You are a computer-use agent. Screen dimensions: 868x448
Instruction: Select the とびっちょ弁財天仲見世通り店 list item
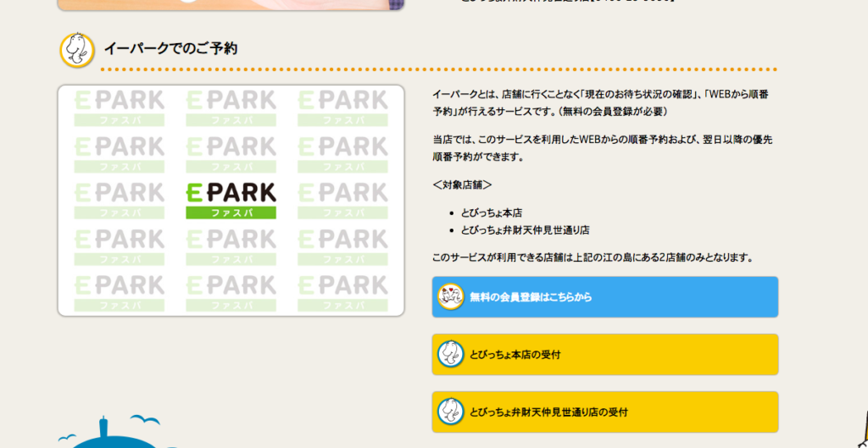click(x=526, y=230)
